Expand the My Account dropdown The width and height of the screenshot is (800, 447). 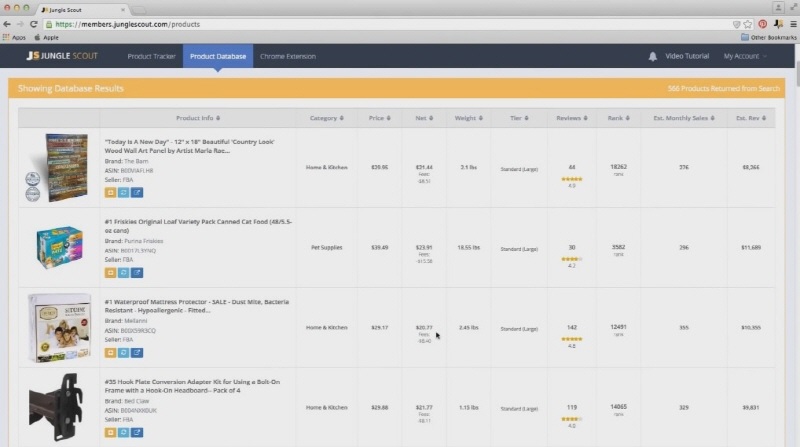click(745, 56)
